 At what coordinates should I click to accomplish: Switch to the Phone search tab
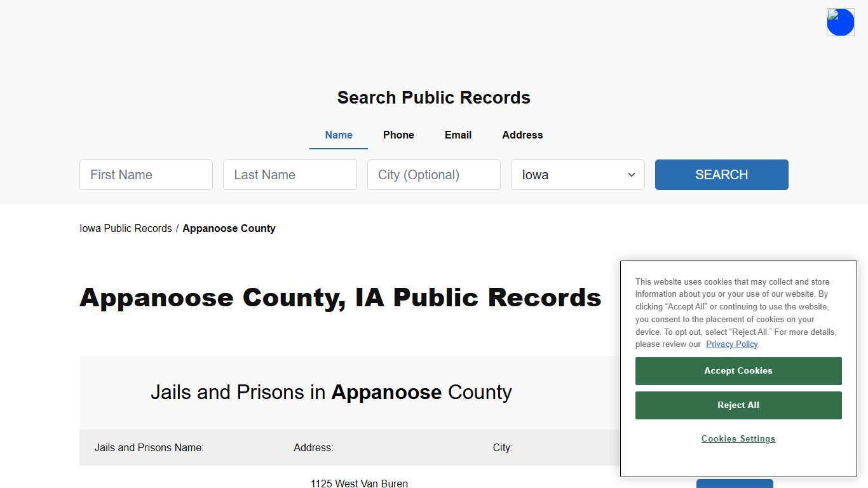tap(398, 135)
